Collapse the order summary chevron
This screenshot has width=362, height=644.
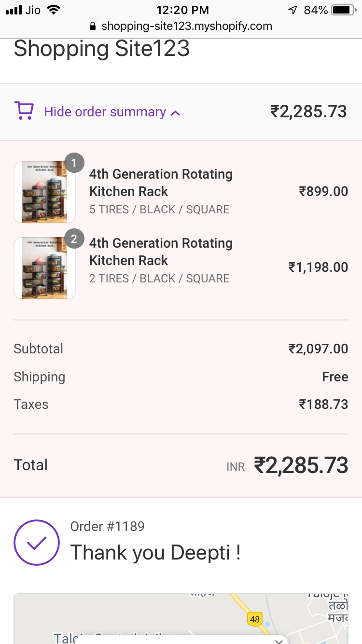176,113
